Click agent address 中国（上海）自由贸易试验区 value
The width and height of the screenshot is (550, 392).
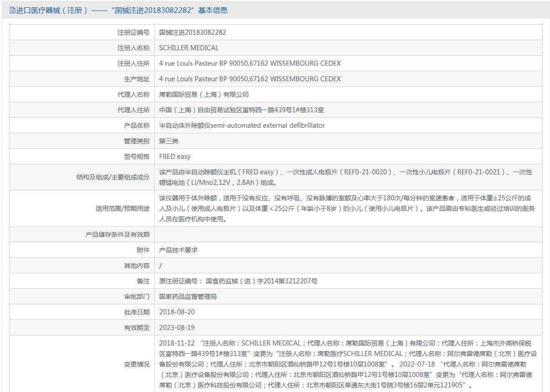pos(241,110)
